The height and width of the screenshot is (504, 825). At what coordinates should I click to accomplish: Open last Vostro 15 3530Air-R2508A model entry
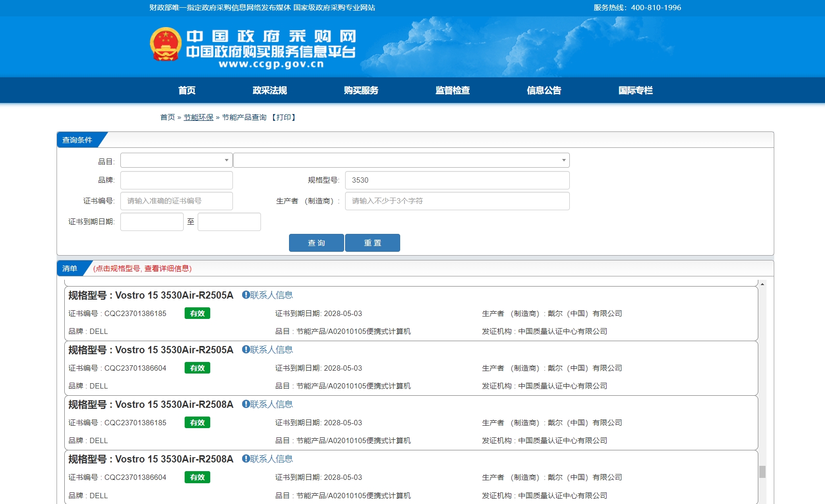click(x=151, y=459)
